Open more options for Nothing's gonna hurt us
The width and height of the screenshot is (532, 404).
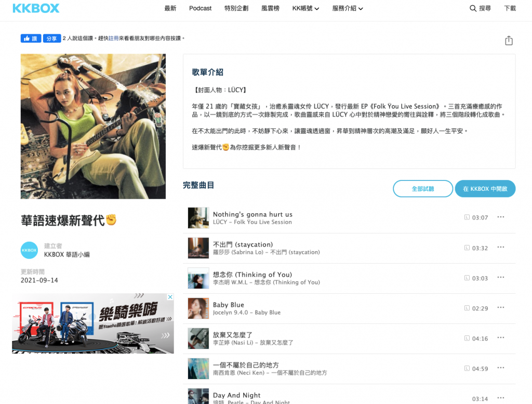coord(501,217)
